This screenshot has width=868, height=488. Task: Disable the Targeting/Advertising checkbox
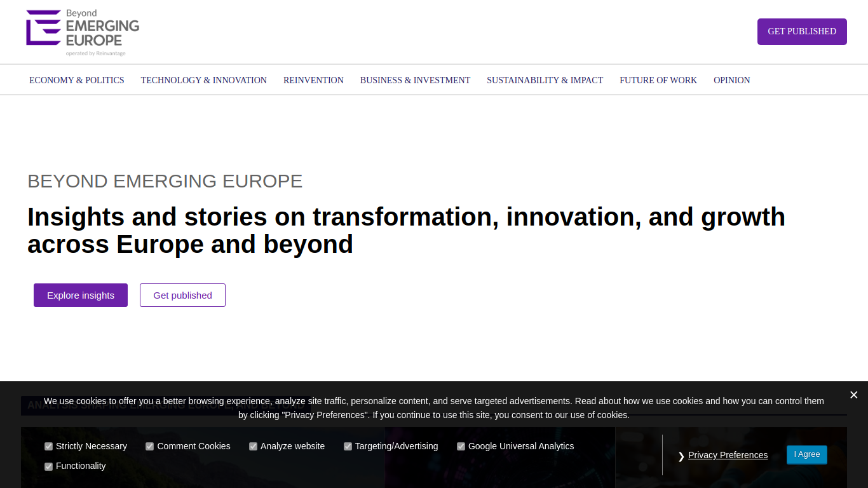point(348,447)
